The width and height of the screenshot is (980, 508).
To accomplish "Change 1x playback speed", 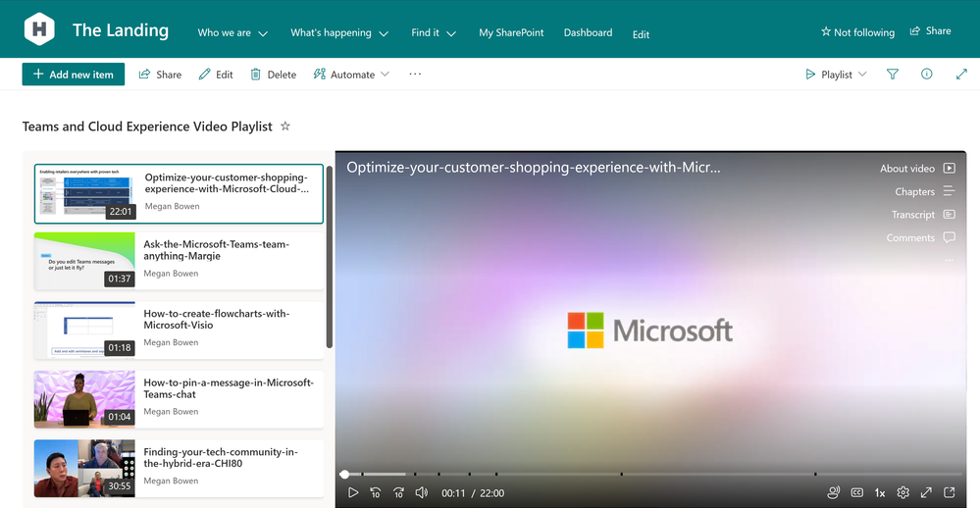I will 880,493.
